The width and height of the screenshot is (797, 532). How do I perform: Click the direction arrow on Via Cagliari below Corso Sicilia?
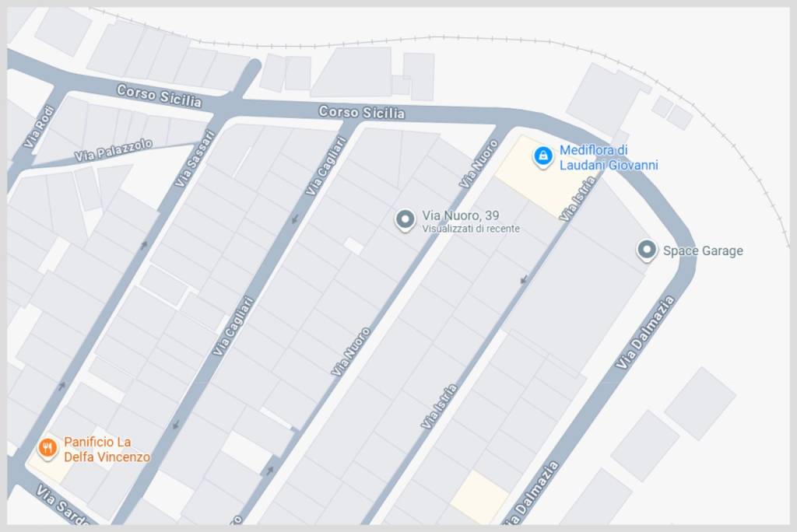click(295, 219)
